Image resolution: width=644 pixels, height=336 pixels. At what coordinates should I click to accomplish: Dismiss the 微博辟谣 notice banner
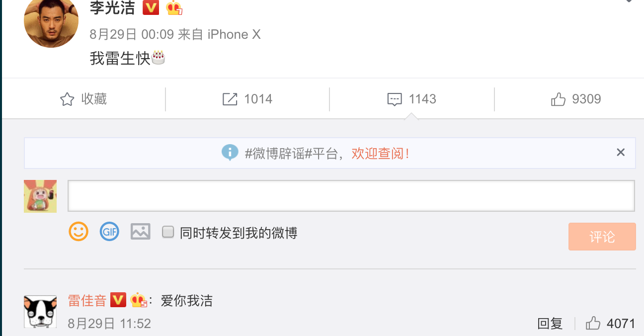click(621, 153)
